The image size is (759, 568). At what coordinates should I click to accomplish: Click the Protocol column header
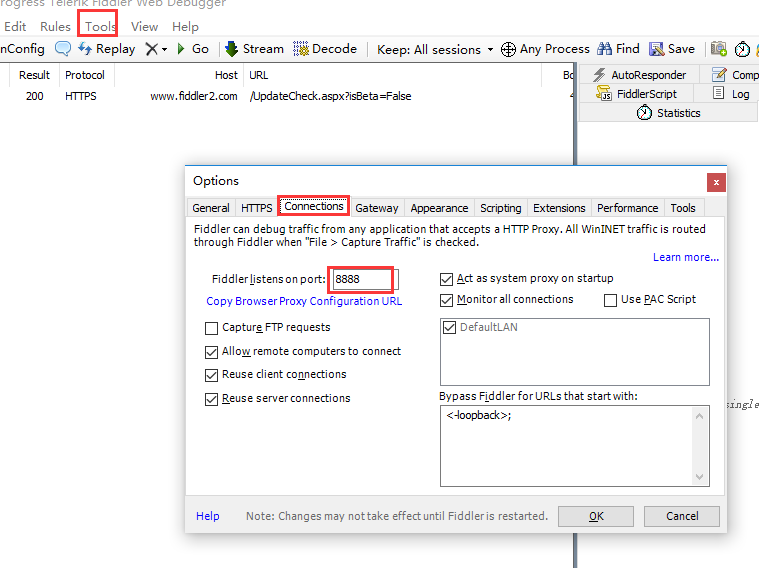[x=85, y=75]
